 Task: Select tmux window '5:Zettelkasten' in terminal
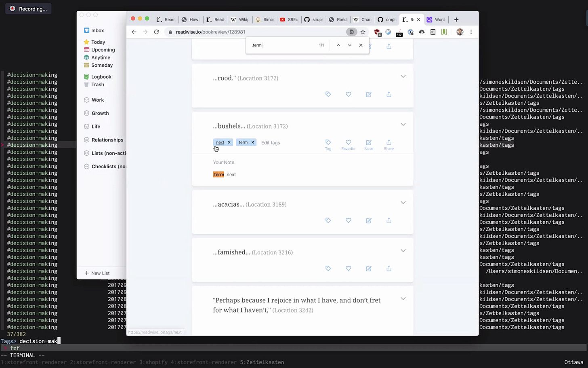click(262, 362)
